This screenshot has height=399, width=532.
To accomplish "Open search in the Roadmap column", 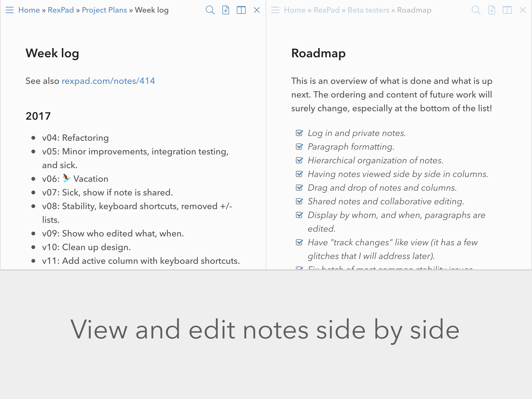I will click(x=476, y=10).
